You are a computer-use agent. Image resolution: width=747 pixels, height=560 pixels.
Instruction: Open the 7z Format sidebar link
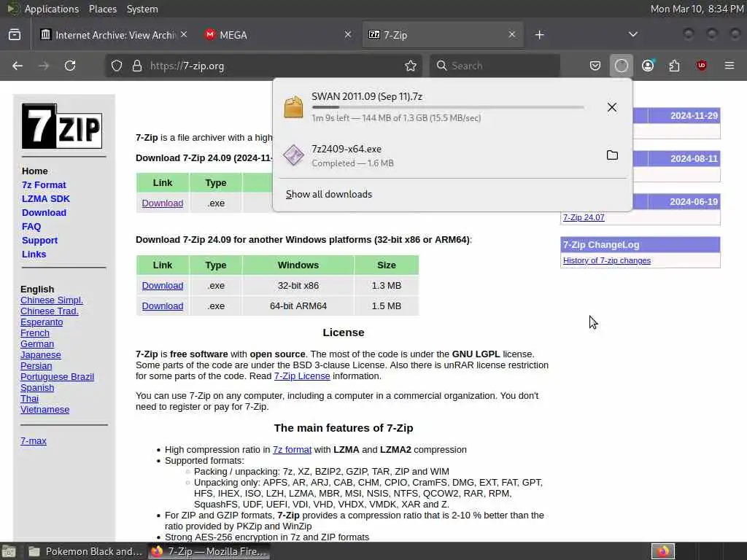(x=44, y=184)
